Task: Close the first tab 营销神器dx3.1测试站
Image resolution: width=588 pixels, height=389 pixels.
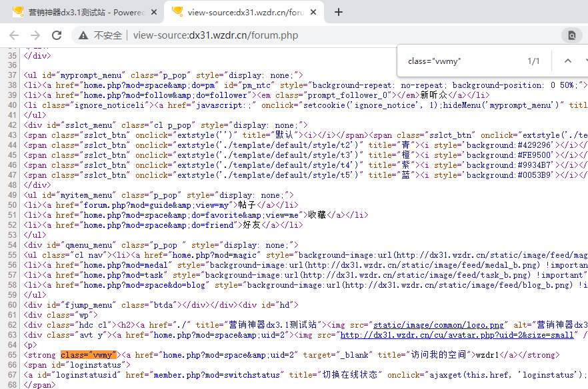Action: [x=154, y=12]
